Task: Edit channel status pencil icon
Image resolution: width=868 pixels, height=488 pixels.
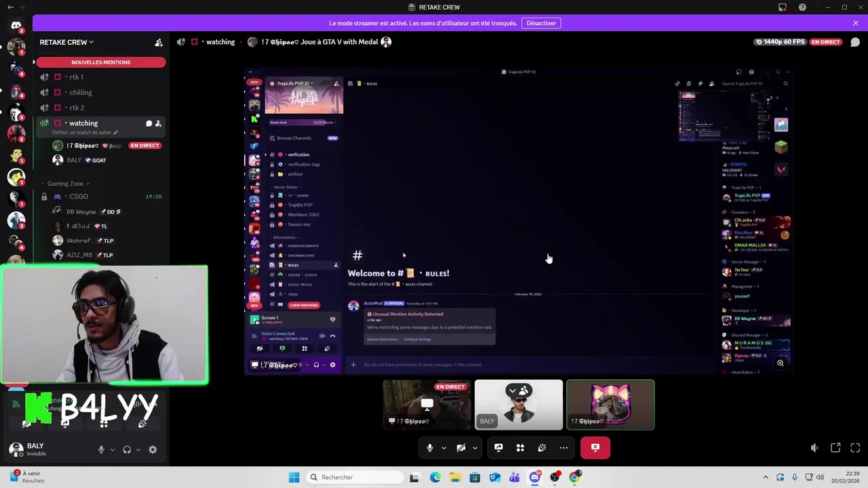Action: tap(116, 133)
